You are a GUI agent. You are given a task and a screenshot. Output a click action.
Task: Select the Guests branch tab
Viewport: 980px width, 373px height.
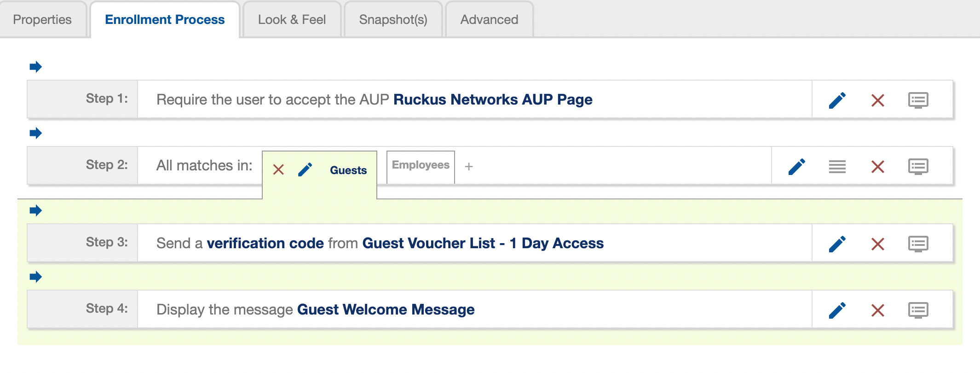[348, 170]
